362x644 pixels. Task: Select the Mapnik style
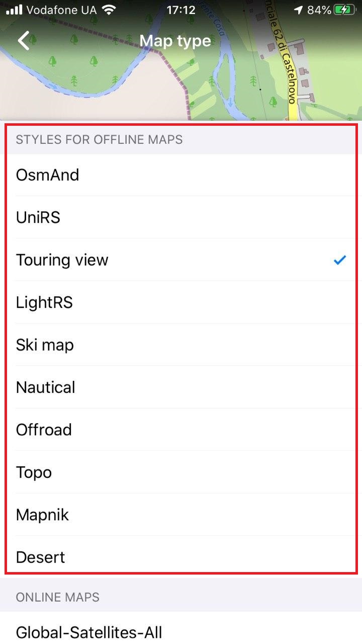[181, 515]
